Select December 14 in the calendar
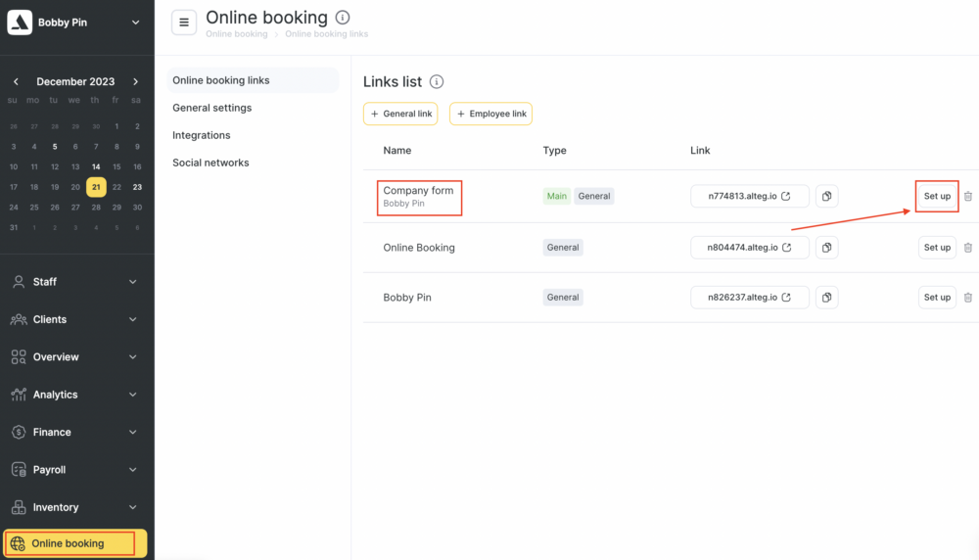979x560 pixels. (96, 166)
